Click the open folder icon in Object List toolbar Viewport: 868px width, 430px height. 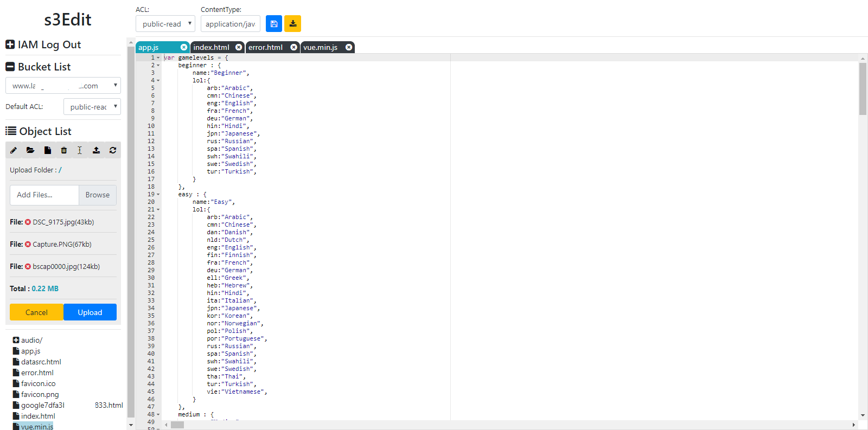[x=30, y=150]
